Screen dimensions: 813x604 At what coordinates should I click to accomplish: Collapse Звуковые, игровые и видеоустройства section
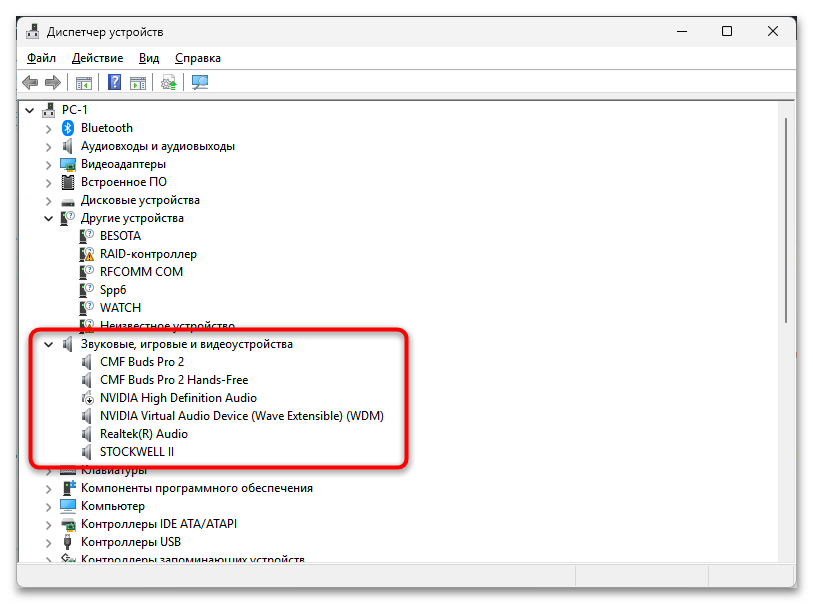(x=48, y=344)
